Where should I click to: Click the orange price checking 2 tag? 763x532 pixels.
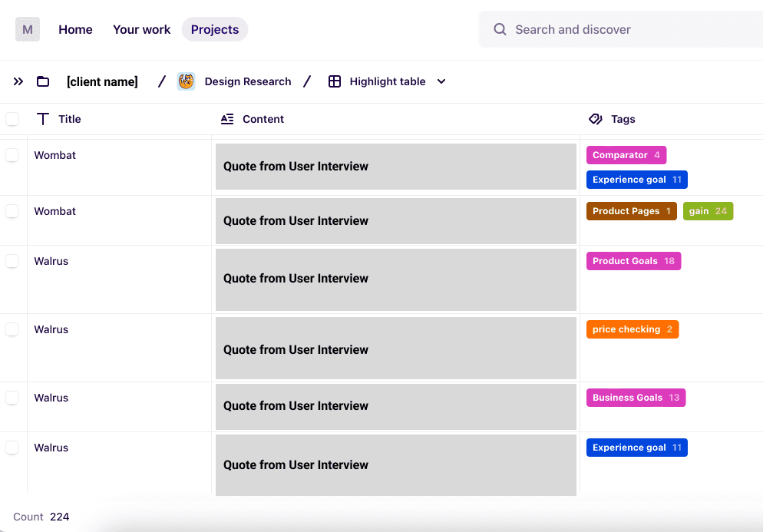point(633,329)
